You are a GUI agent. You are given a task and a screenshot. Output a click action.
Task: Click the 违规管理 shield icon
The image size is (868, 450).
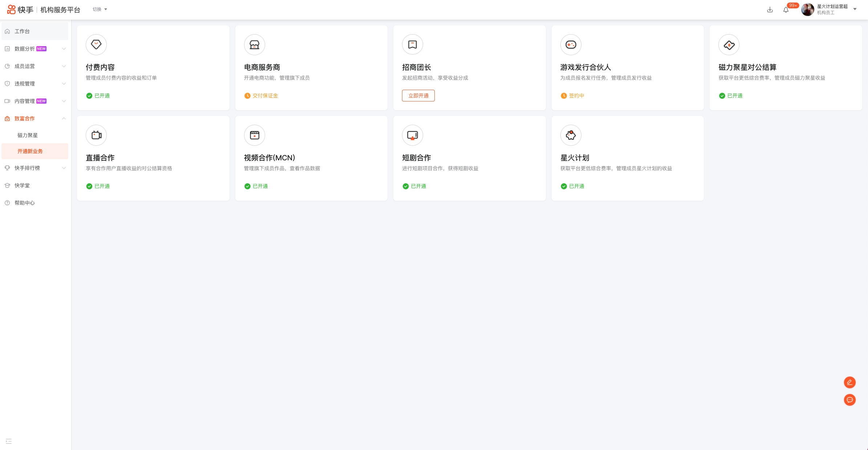[x=7, y=84]
